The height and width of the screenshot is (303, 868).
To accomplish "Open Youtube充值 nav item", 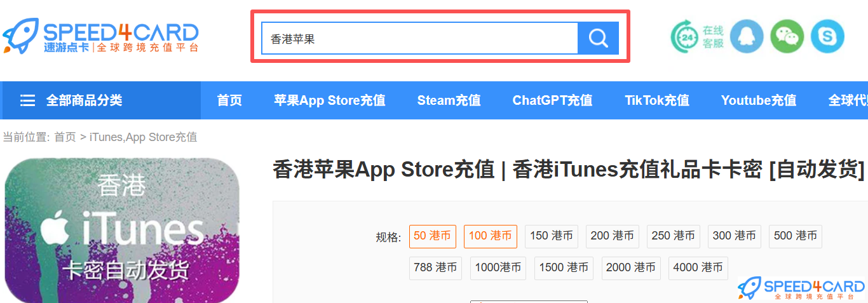I will [759, 100].
